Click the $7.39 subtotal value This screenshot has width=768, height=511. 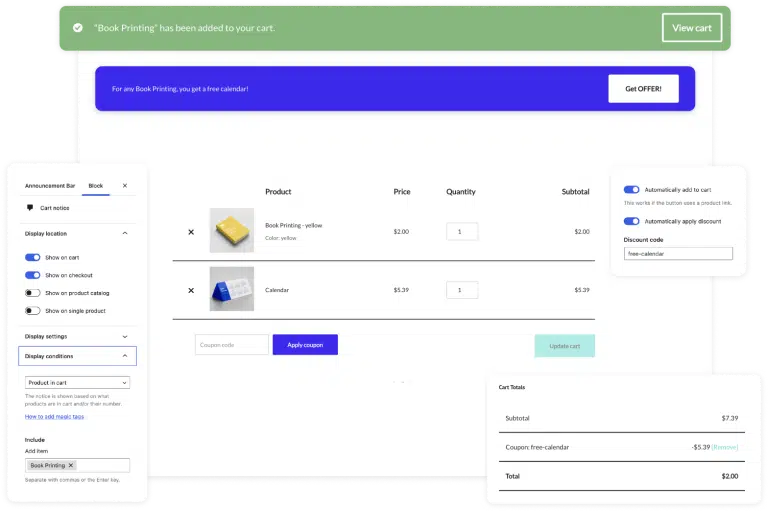point(730,418)
